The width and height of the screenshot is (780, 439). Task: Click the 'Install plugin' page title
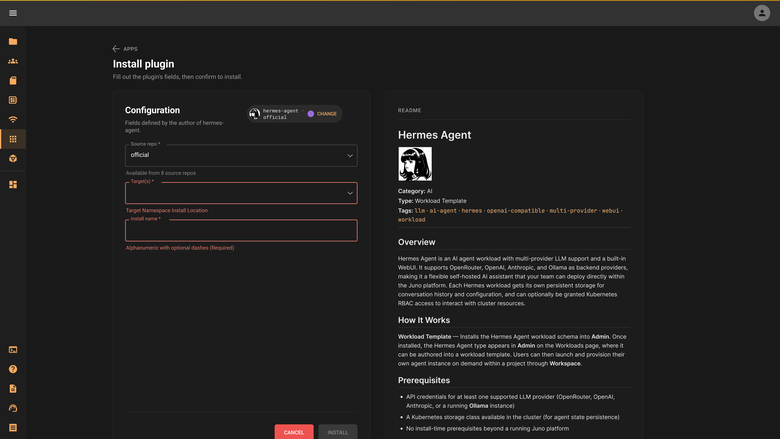[x=143, y=64]
